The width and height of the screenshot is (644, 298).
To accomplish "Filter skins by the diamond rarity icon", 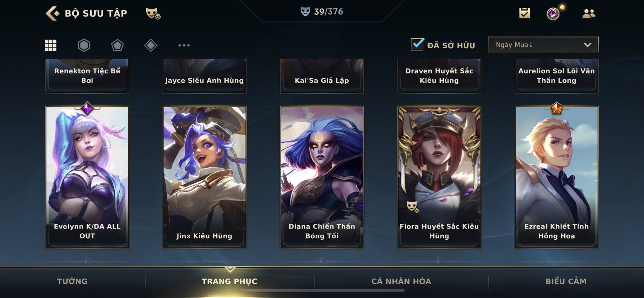I will [151, 45].
